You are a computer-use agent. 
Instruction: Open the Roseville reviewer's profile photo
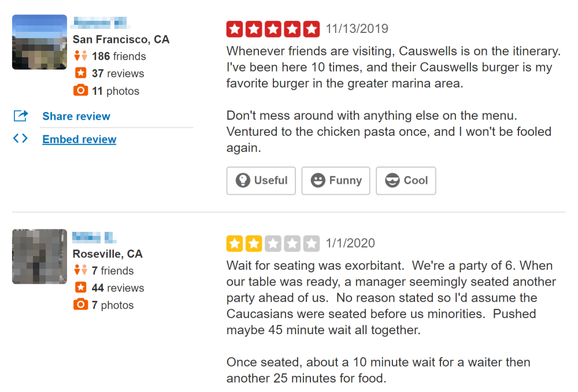click(39, 256)
